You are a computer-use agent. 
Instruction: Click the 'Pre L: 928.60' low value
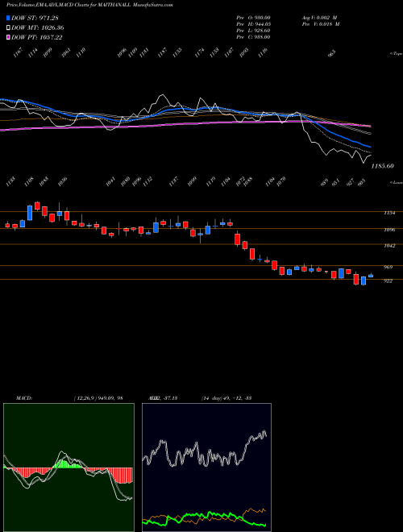[253, 31]
